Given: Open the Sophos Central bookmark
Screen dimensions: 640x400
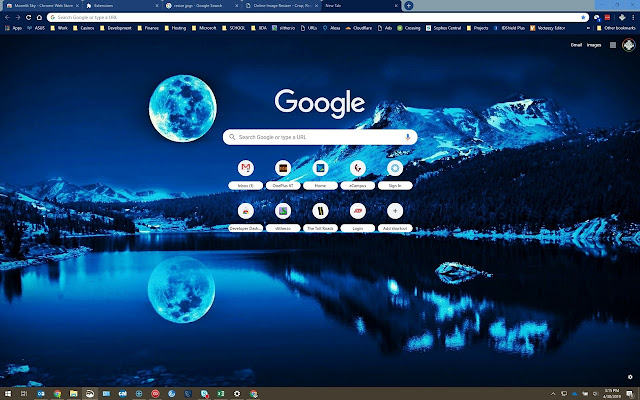Looking at the screenshot, I should (444, 28).
